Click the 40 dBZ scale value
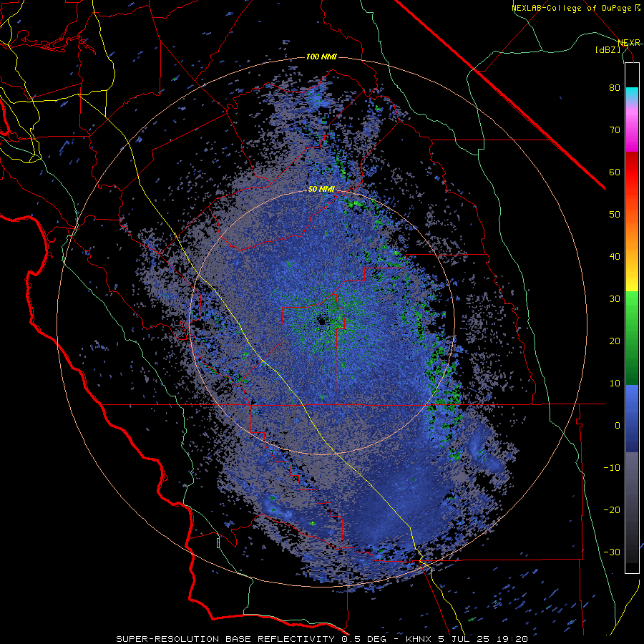 [x=615, y=257]
